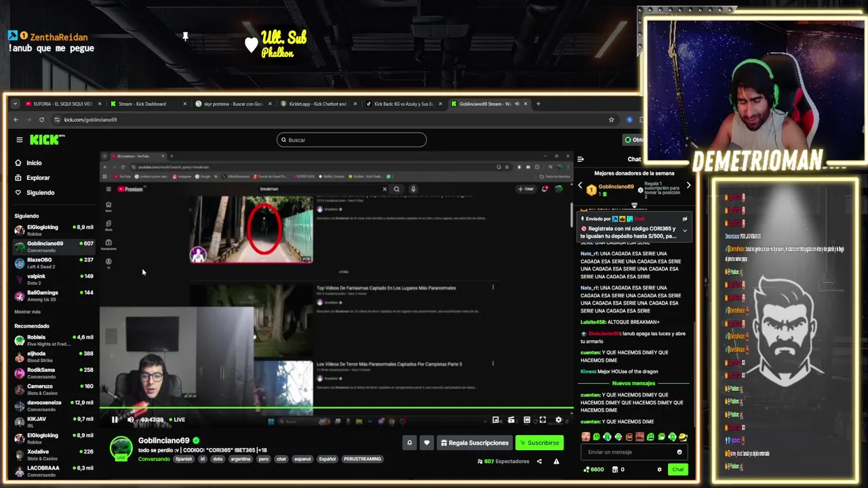The image size is (868, 488).
Task: Bookmark this page with star icon
Action: pyautogui.click(x=611, y=120)
